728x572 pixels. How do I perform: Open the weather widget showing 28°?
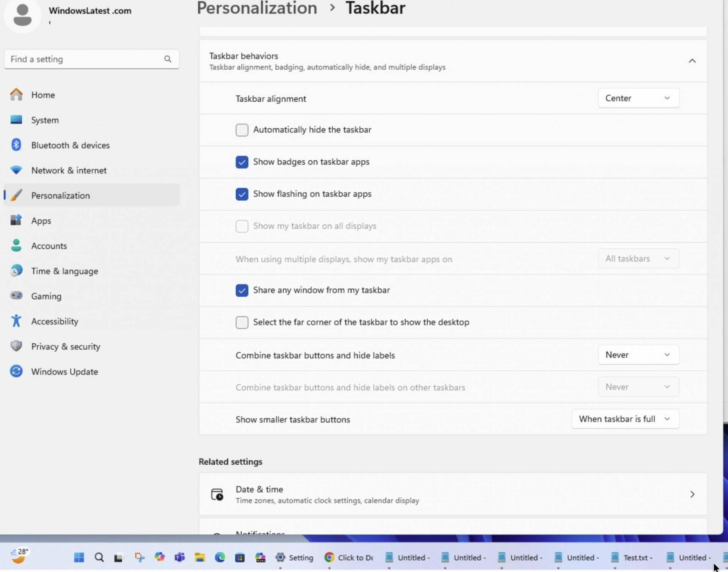[x=19, y=556]
